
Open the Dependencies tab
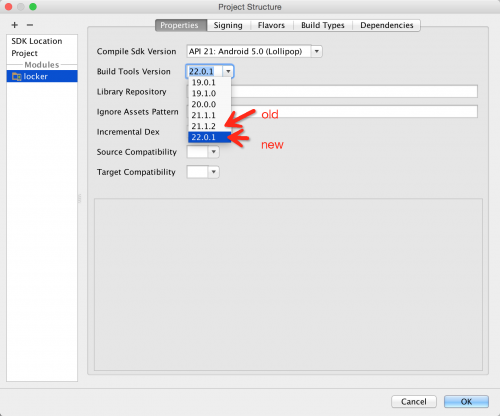pyautogui.click(x=387, y=25)
